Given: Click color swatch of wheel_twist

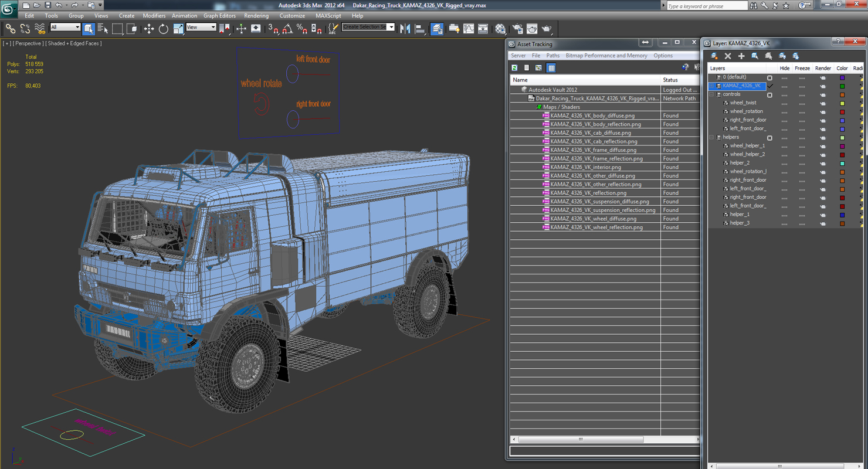Looking at the screenshot, I should click(x=842, y=103).
